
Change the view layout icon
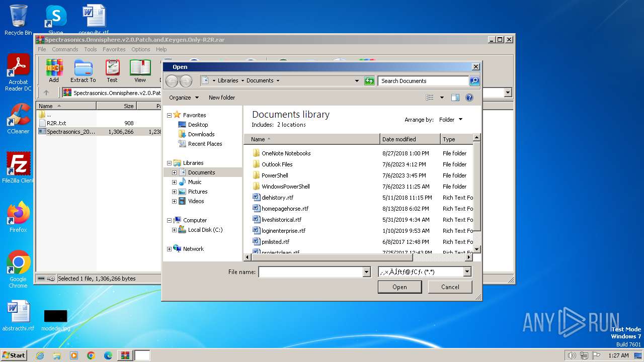429,98
